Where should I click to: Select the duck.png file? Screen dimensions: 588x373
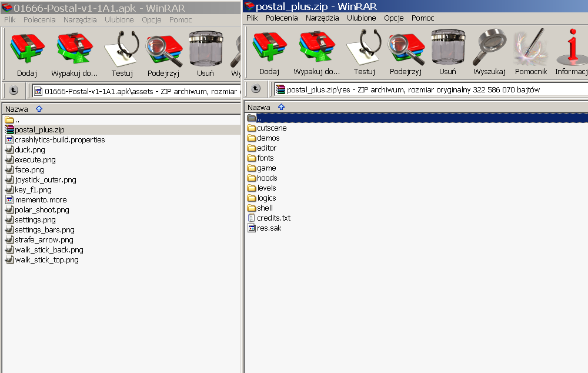(x=25, y=149)
